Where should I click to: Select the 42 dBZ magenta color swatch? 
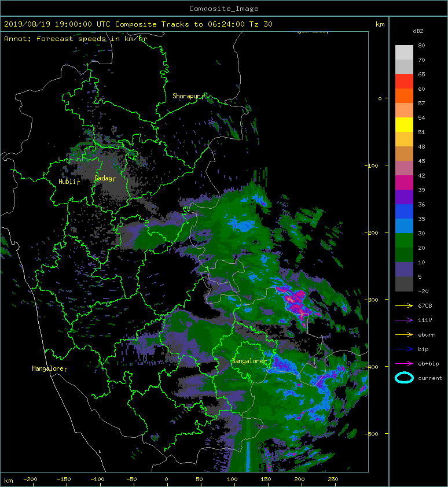[x=404, y=182]
